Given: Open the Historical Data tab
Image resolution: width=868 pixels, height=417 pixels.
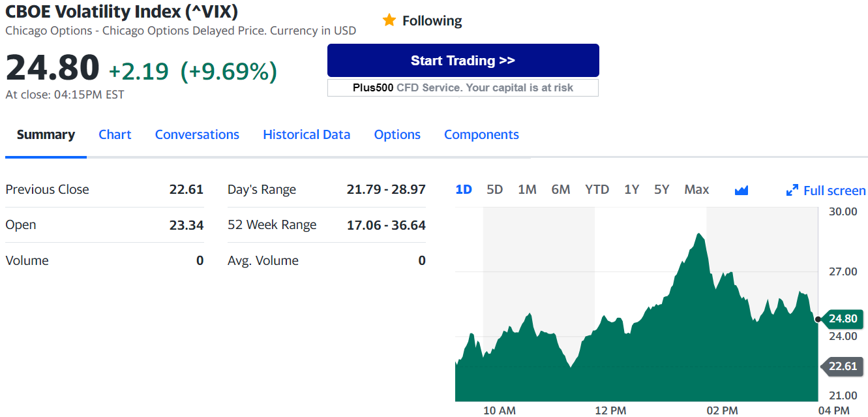Looking at the screenshot, I should [307, 134].
